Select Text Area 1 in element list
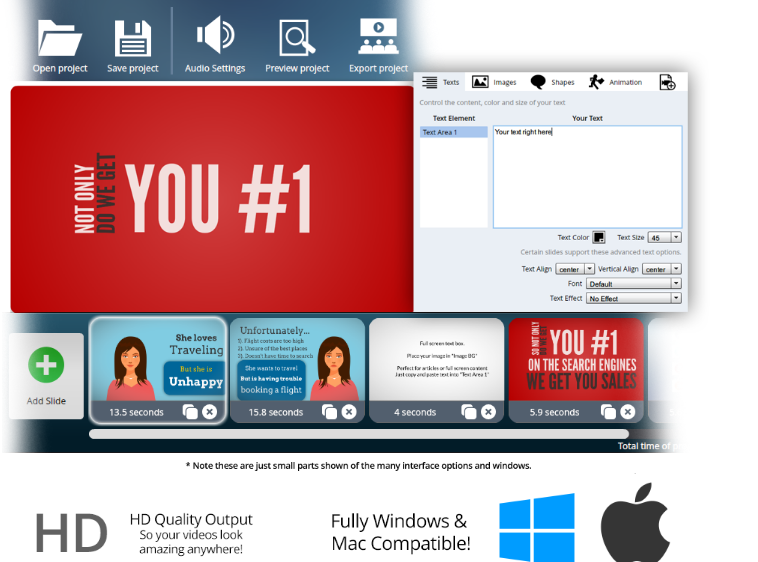758x562 pixels. pyautogui.click(x=453, y=132)
